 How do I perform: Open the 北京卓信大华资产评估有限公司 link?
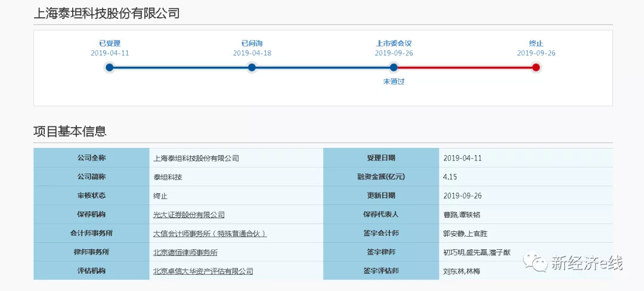(203, 271)
